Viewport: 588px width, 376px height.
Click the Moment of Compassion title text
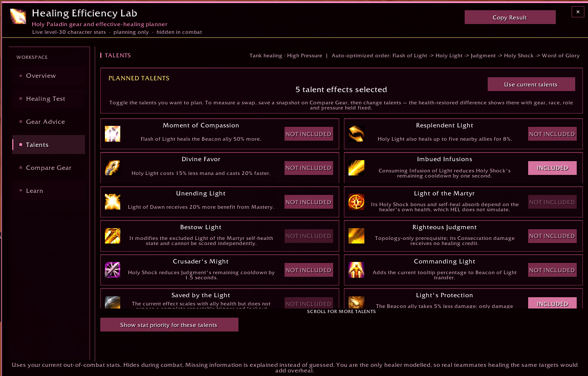tap(201, 125)
